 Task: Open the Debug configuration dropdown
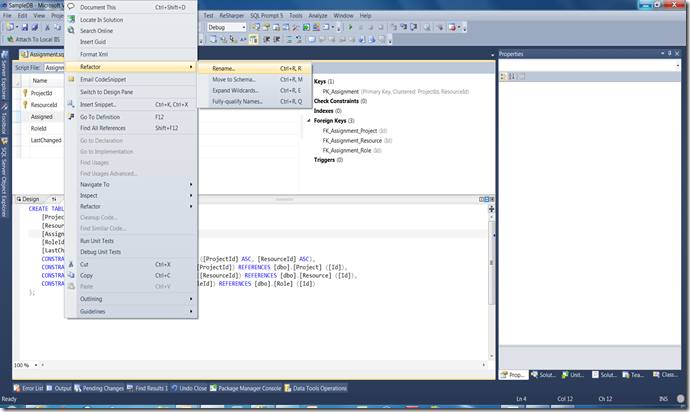(227, 27)
